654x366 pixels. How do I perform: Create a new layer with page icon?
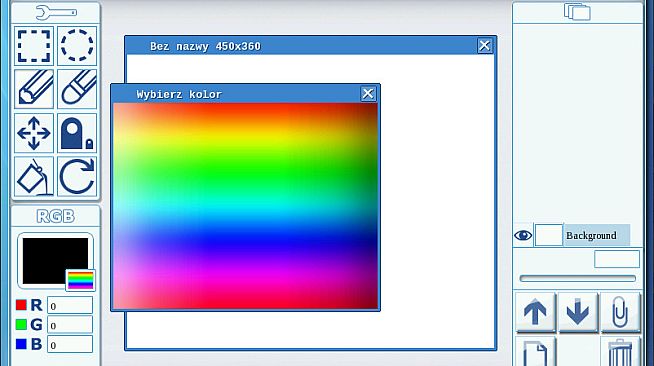point(536,352)
